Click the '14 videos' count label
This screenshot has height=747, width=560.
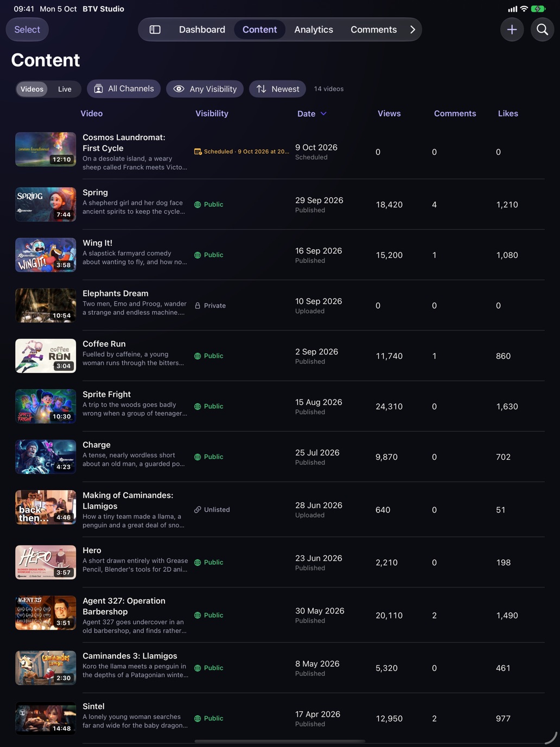tap(329, 89)
